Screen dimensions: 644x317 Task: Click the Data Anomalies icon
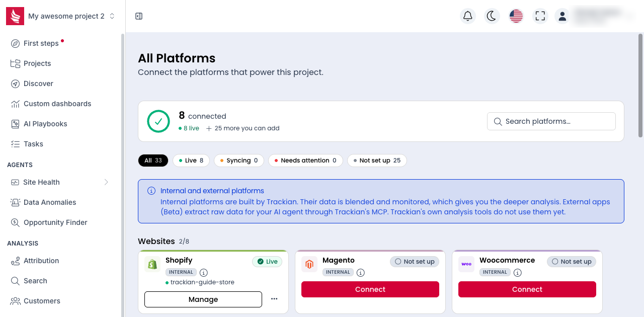click(x=15, y=202)
